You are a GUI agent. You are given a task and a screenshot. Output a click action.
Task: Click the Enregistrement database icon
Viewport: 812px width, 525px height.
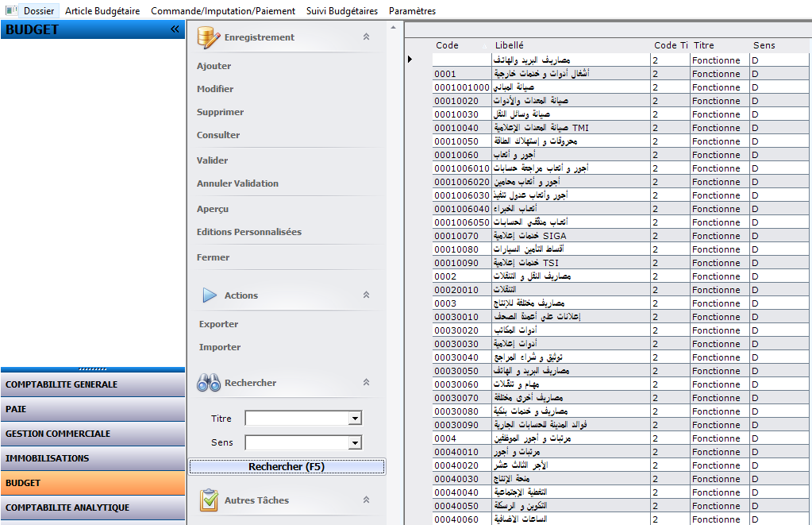coord(209,37)
